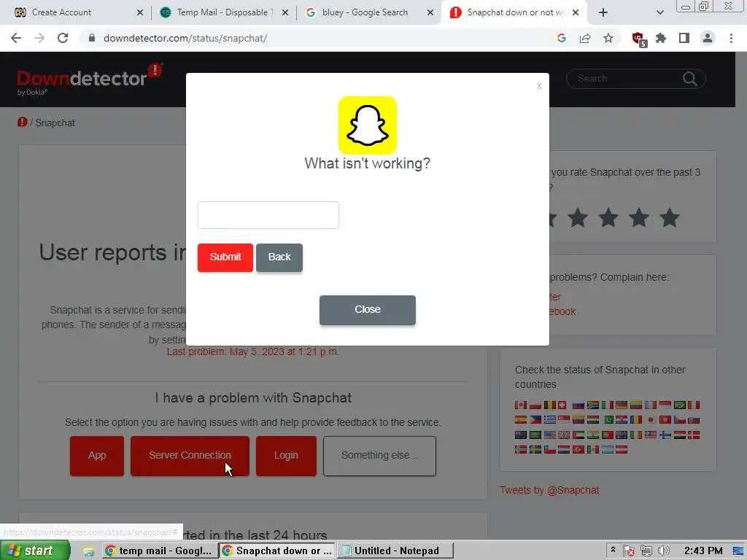Viewport: 747px width, 560px height.
Task: Select the Canada flag in country list
Action: (521, 405)
